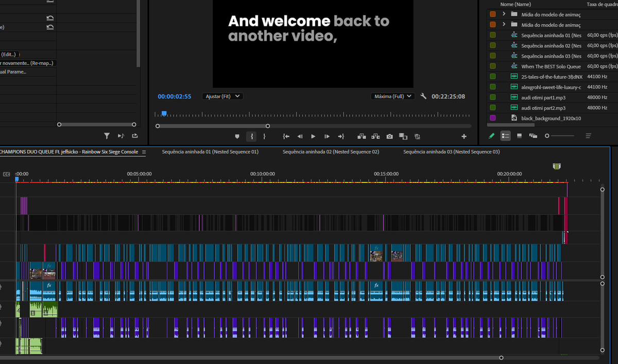This screenshot has width=618, height=364.
Task: Click the (Edit...) button in Effect Controls
Action: 9,54
